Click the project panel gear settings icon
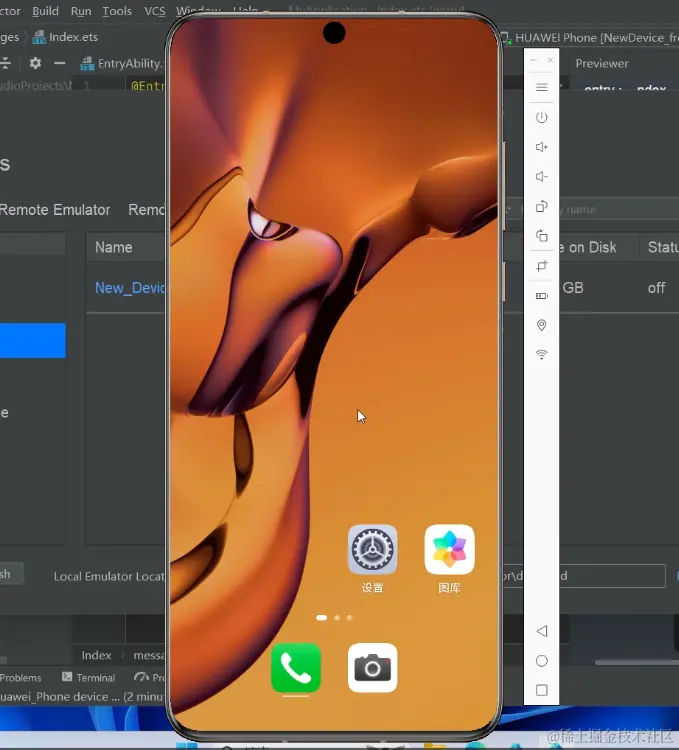This screenshot has width=679, height=750. 35,63
